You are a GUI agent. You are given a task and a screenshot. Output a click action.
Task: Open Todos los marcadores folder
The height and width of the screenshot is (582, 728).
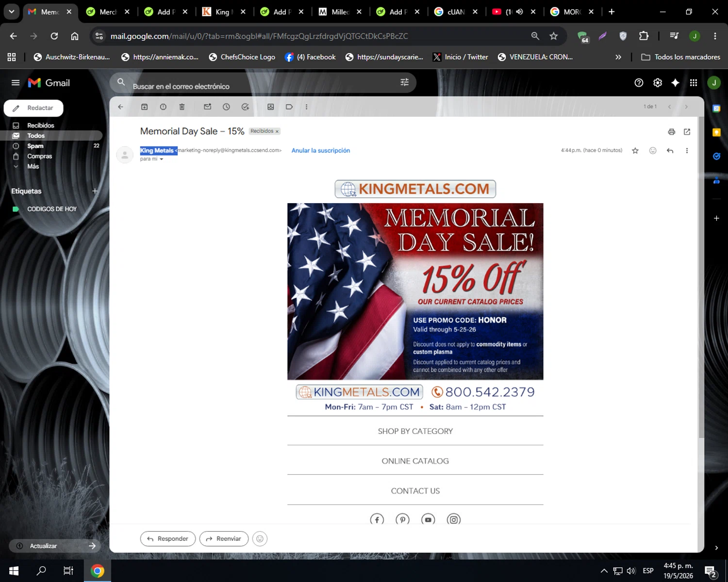click(681, 57)
